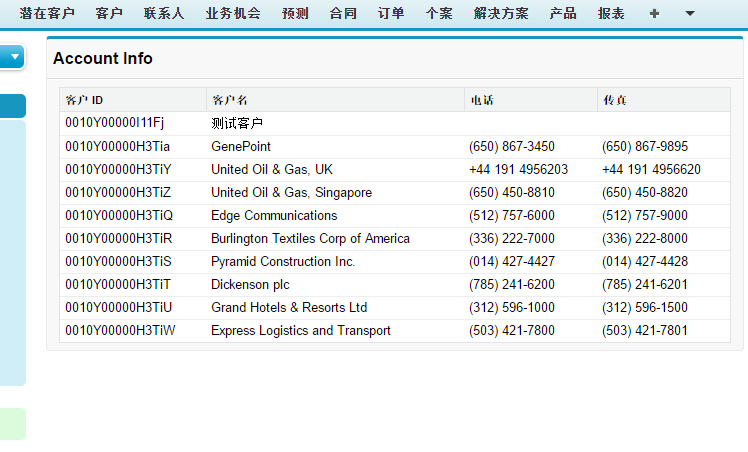Screen dimensions: 748x452
Task: Select account ID 0010Y00000H3TiY
Action: [x=118, y=169]
